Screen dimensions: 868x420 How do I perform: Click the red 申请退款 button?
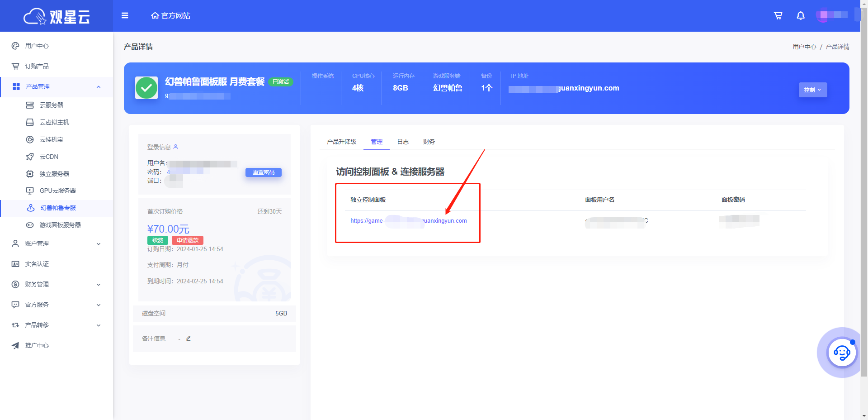pyautogui.click(x=187, y=240)
